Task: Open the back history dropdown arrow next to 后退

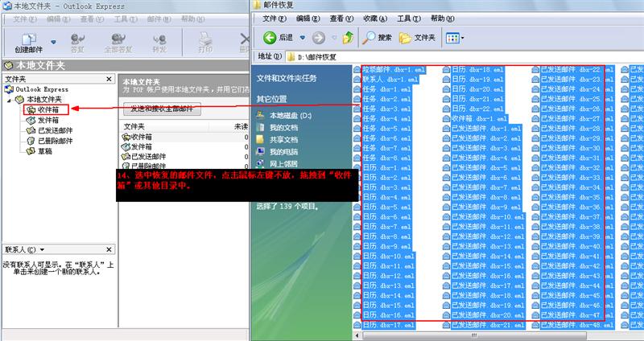Action: (x=303, y=37)
